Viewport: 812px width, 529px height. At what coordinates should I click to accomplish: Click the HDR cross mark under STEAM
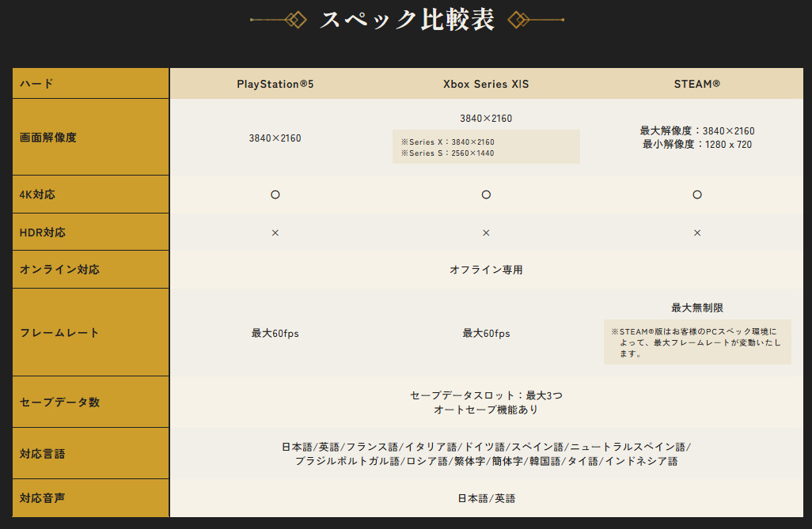697,232
